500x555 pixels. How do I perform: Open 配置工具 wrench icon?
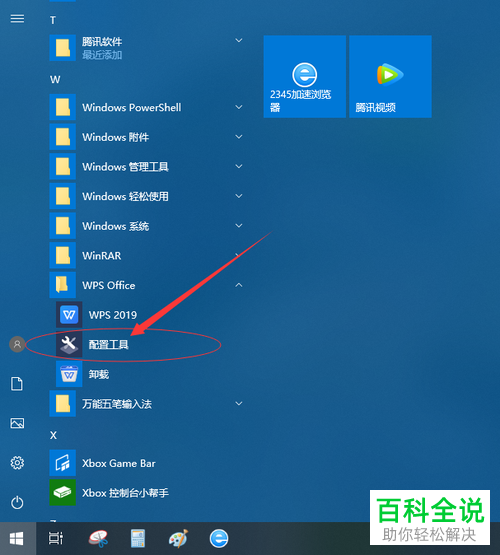pyautogui.click(x=69, y=344)
